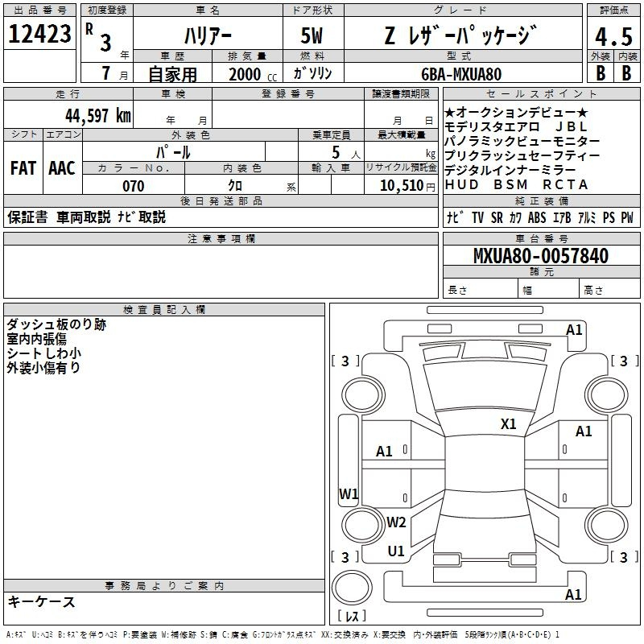The image size is (644, 644).
Task: Click the セールスポイント section header
Action: coord(541,93)
